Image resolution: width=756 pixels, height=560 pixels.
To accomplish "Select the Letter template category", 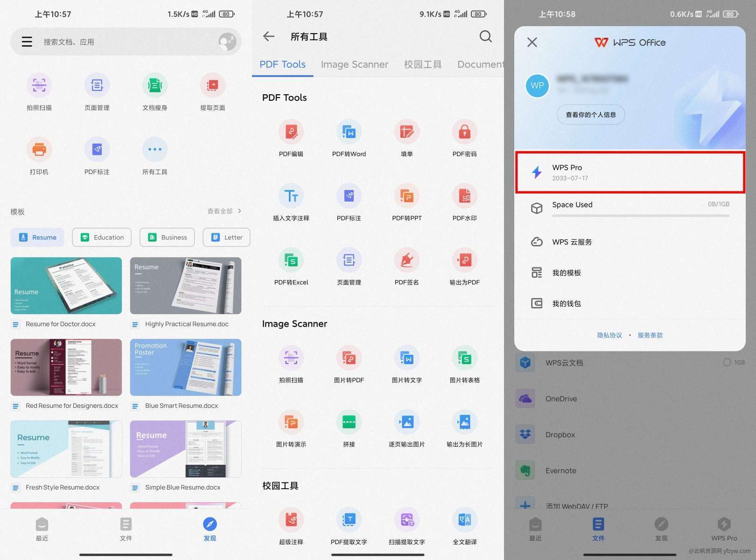I will [226, 238].
